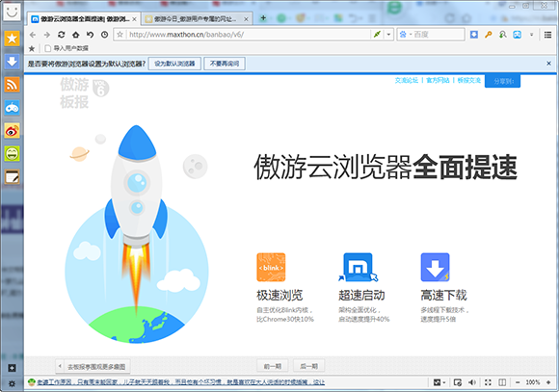Click the blue download toolbar icon

pyautogui.click(x=474, y=35)
